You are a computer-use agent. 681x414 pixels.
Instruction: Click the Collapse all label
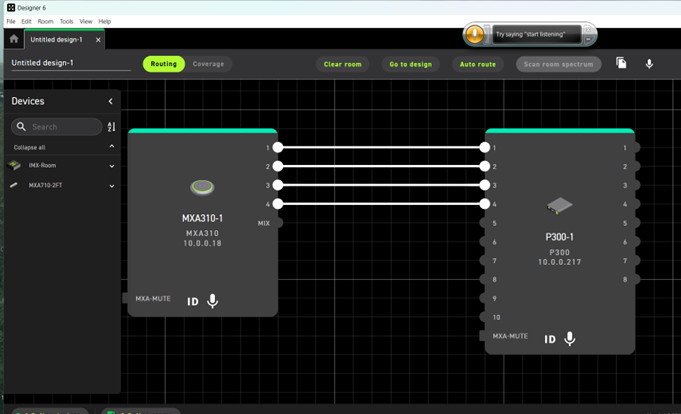tap(30, 147)
